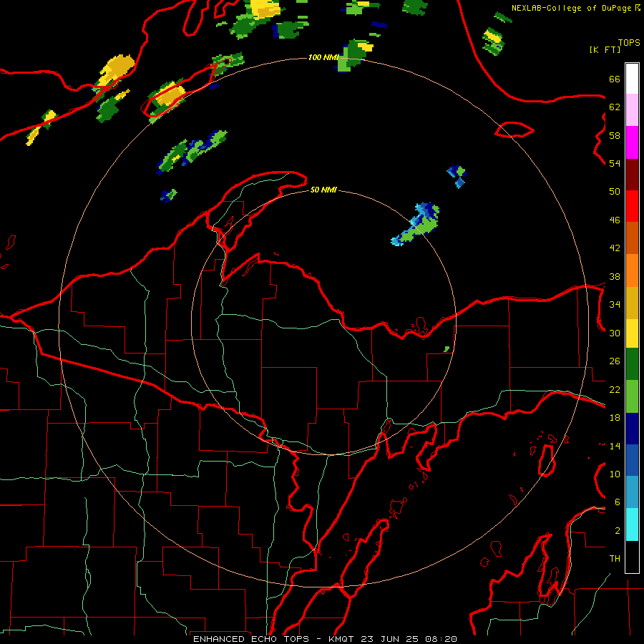644x644 pixels.
Task: Click the 58 value on the legend
Action: point(615,135)
